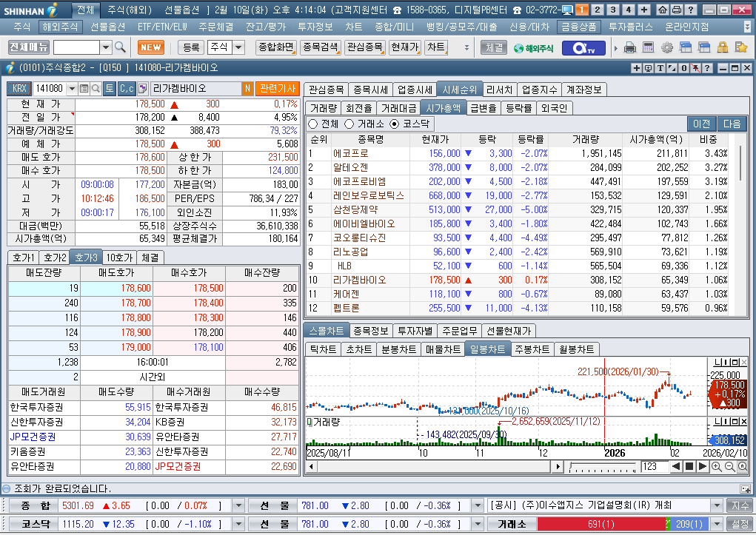
Task: Click the monitor icon in title bar
Action: (x=567, y=10)
